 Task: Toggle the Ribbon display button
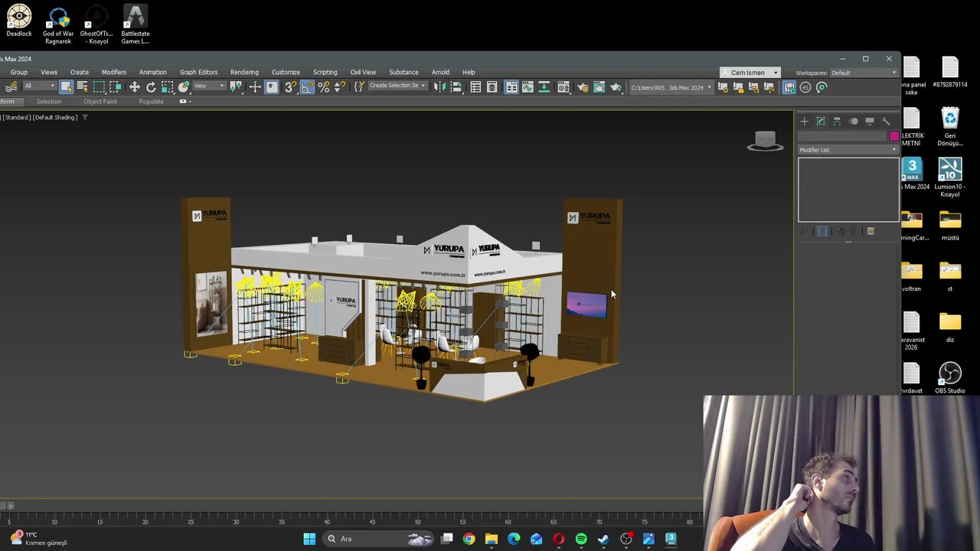tap(511, 87)
